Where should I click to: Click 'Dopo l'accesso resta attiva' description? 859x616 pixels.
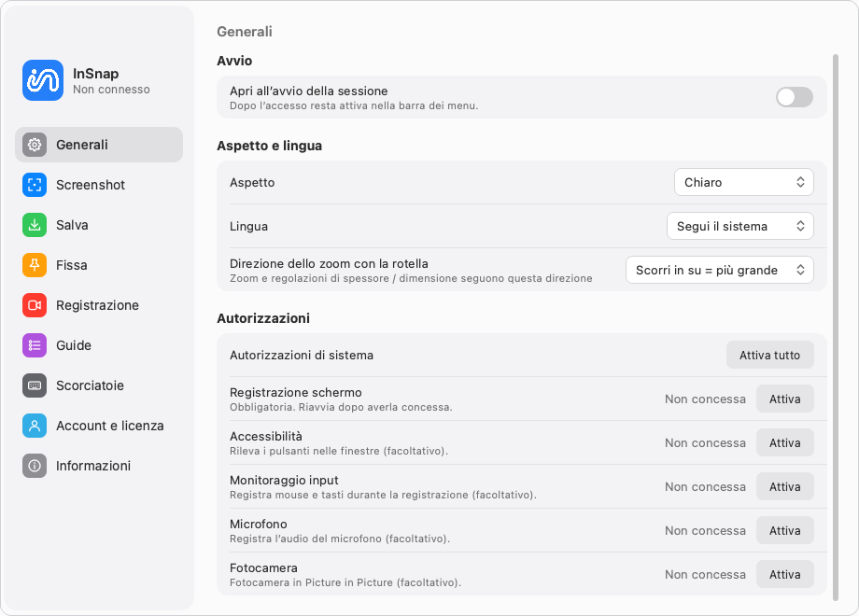point(354,105)
